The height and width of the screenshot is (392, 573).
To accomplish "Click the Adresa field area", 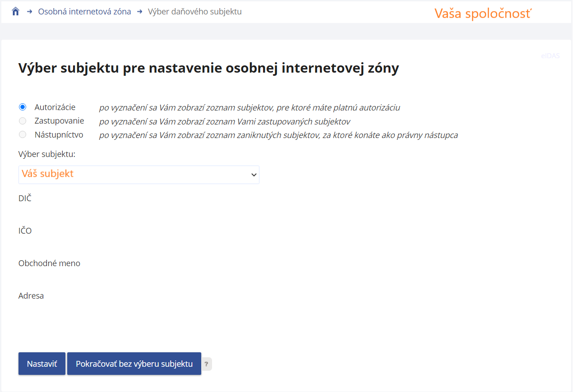I will 31,295.
